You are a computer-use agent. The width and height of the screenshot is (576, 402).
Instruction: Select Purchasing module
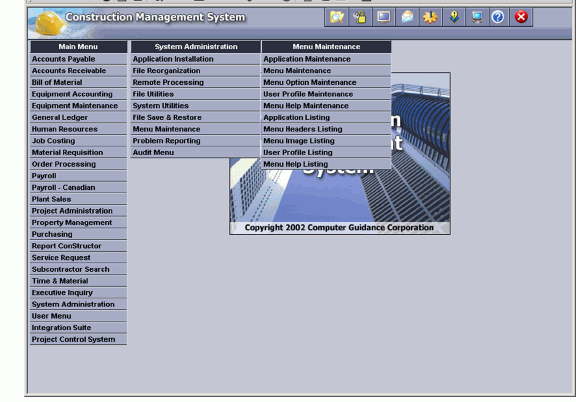coord(79,234)
